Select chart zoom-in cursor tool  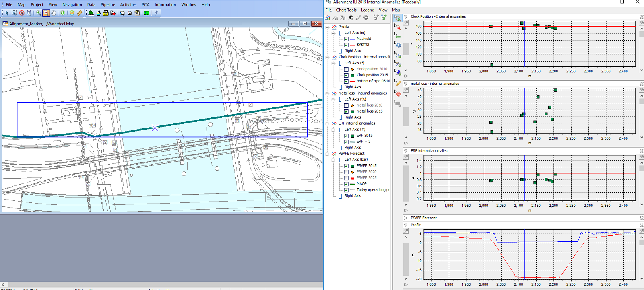click(x=398, y=19)
